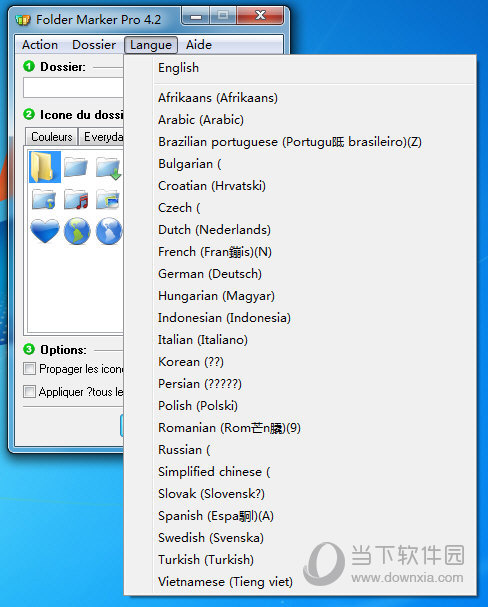488x607 pixels.
Task: Choose Hungarian (Magyar)
Action: pos(300,296)
